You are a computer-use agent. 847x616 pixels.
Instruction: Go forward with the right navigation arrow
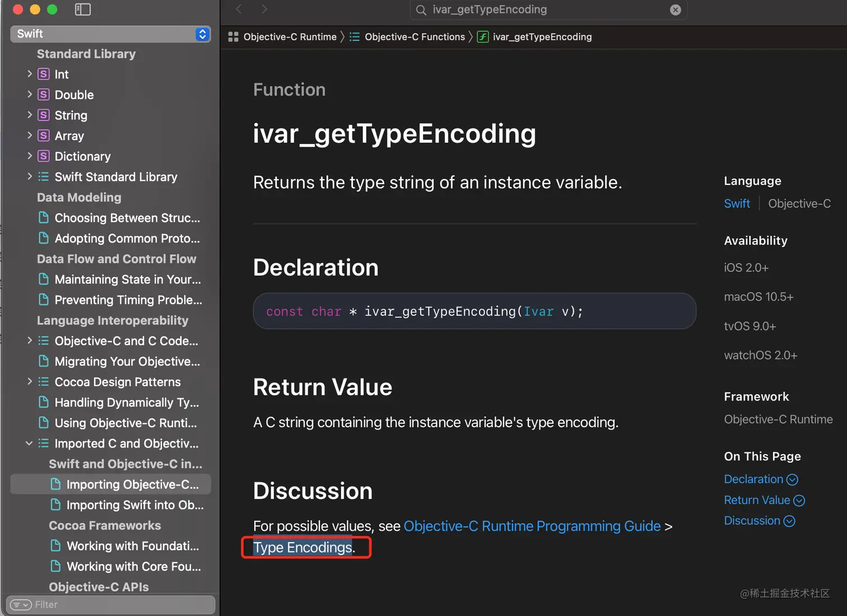(264, 9)
